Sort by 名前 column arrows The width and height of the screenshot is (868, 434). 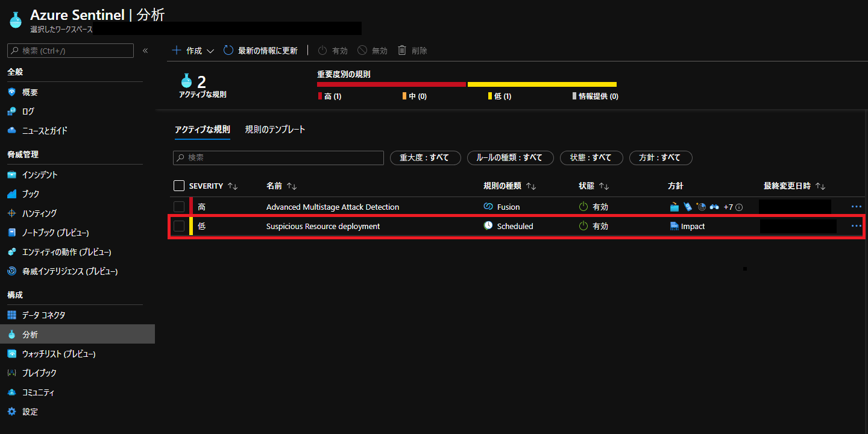[292, 186]
